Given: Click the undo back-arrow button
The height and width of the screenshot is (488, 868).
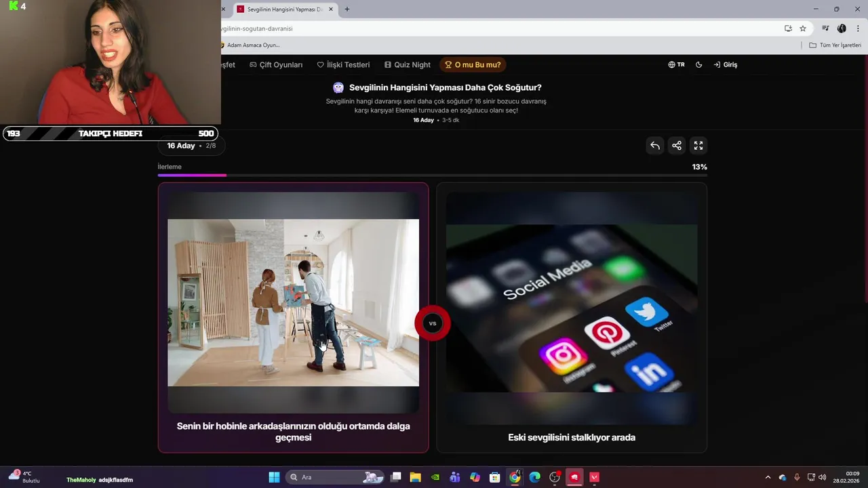Looking at the screenshot, I should [x=654, y=146].
